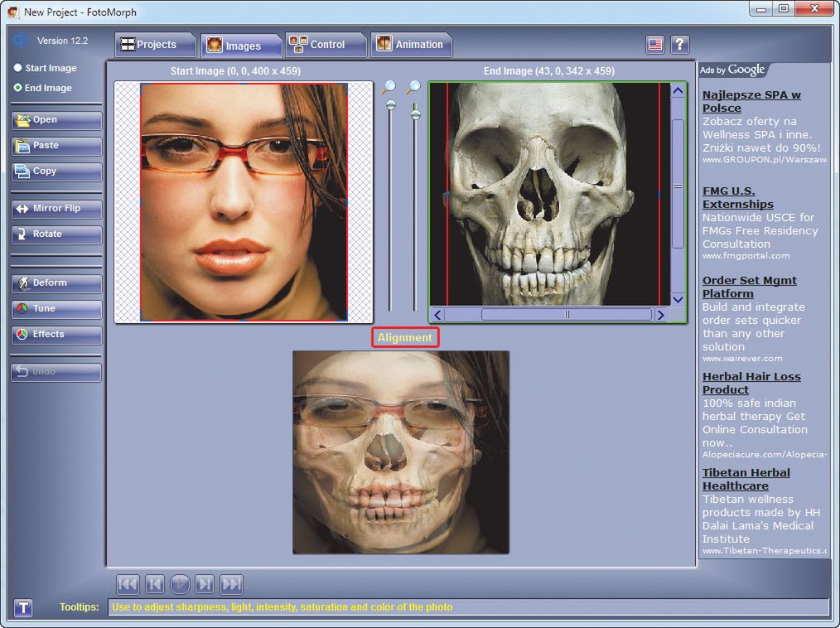Open the Animation tab

tap(410, 45)
